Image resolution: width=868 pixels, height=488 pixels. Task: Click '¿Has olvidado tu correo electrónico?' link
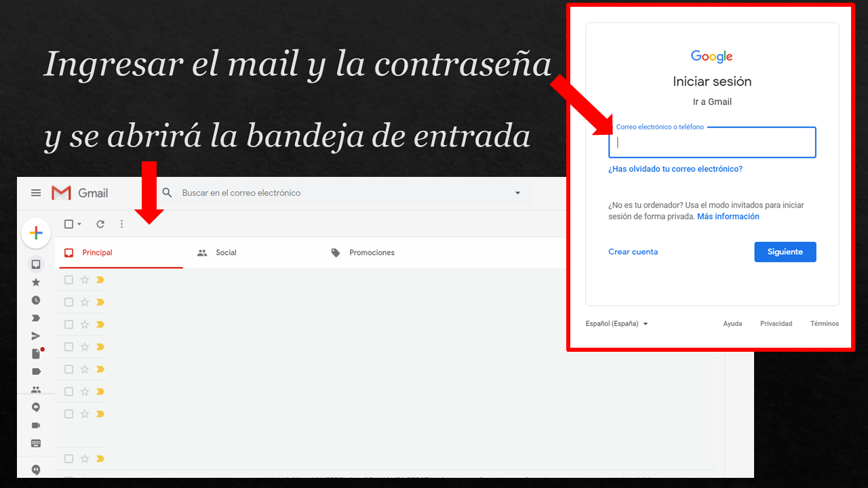(x=675, y=169)
